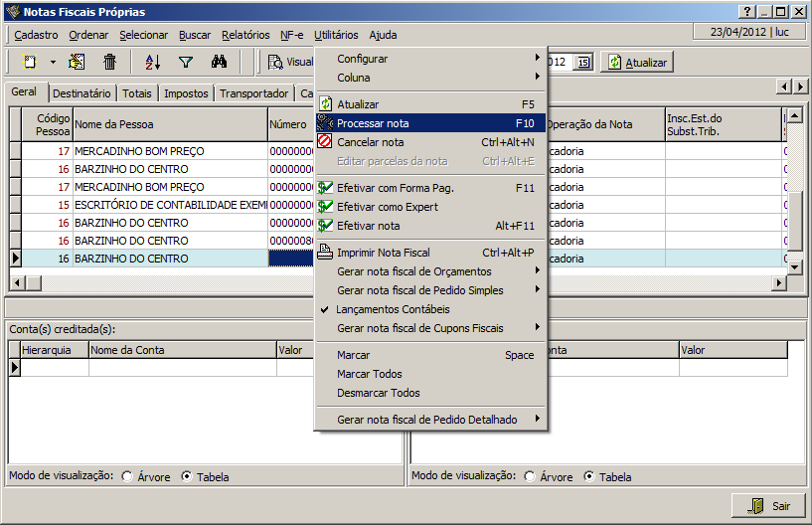Image resolution: width=812 pixels, height=525 pixels.
Task: Select Árvore view mode in left panel
Action: (x=128, y=476)
